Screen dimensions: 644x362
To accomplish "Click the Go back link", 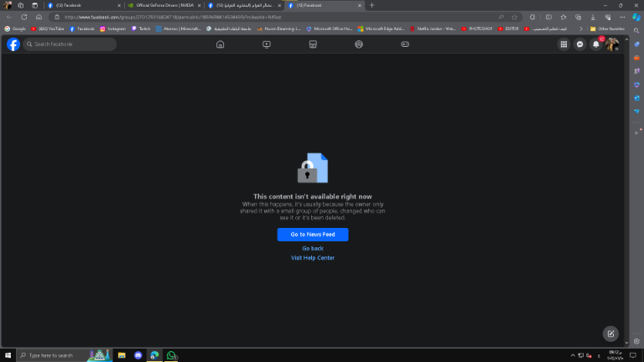I will (x=313, y=248).
